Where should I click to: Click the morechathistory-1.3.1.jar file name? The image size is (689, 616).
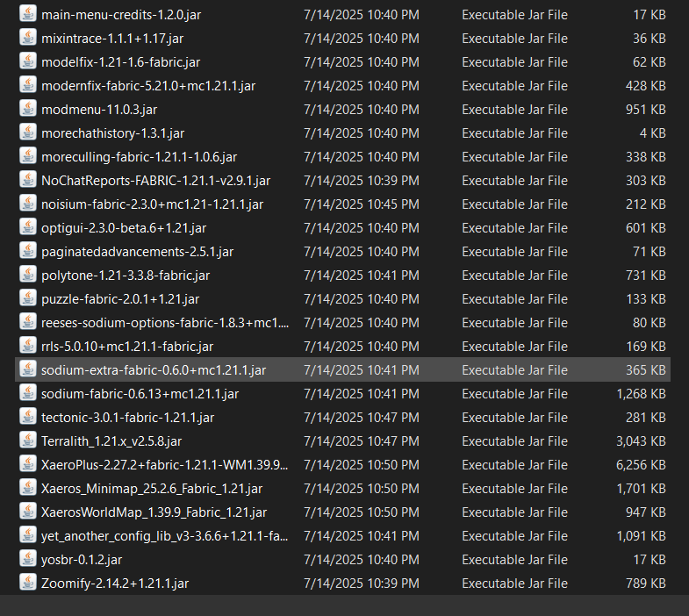tap(112, 133)
